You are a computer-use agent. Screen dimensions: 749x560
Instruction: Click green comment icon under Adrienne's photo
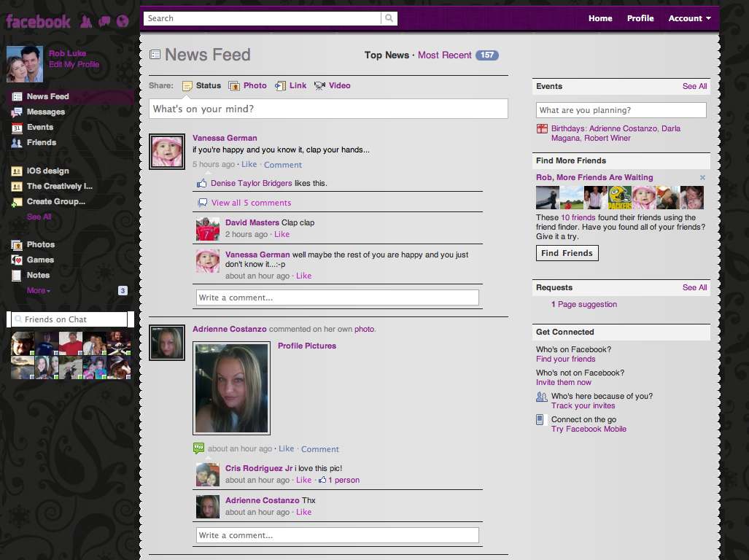(198, 448)
